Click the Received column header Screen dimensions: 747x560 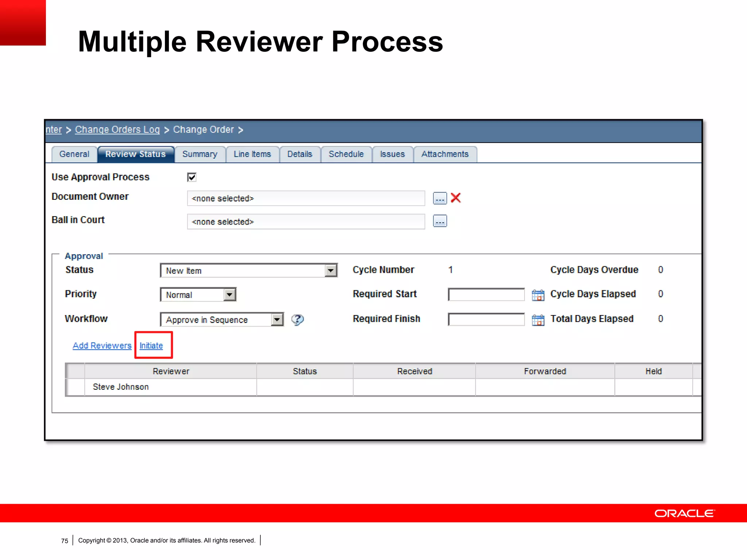tap(414, 371)
